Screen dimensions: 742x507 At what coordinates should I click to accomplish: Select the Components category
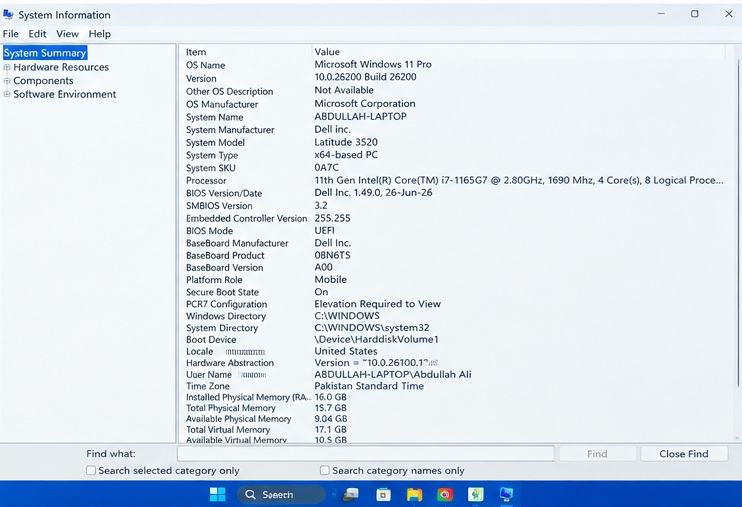coord(43,80)
